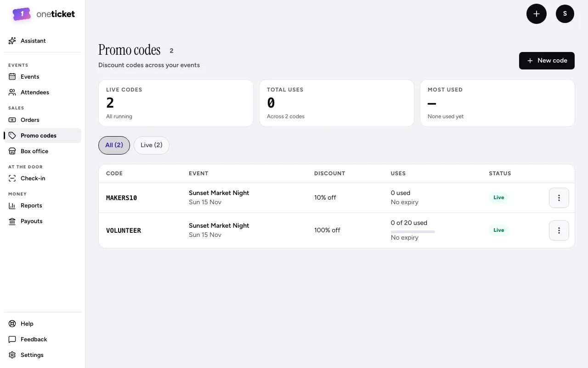Click the MAKERS10 code name
The image size is (588, 368).
[x=122, y=198]
